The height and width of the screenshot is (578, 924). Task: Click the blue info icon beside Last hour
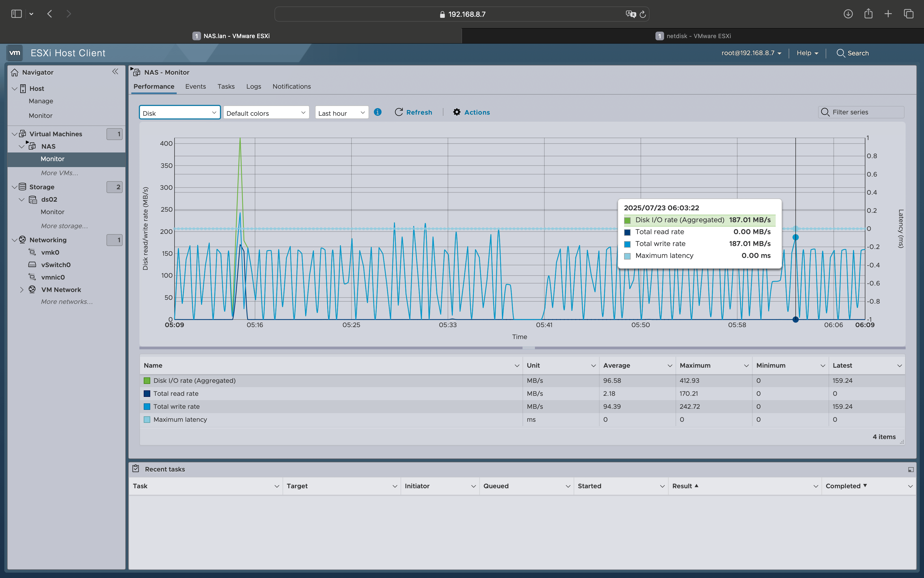pos(377,112)
